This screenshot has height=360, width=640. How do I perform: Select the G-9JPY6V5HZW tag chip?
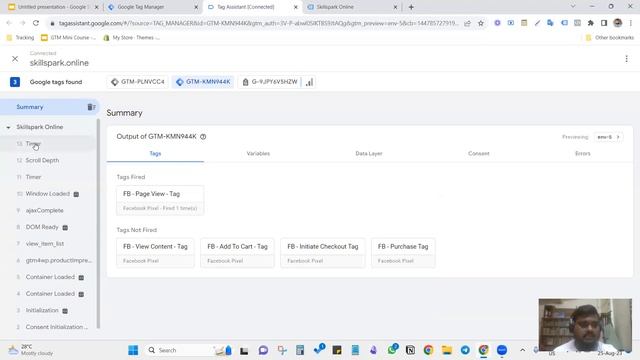coord(269,82)
